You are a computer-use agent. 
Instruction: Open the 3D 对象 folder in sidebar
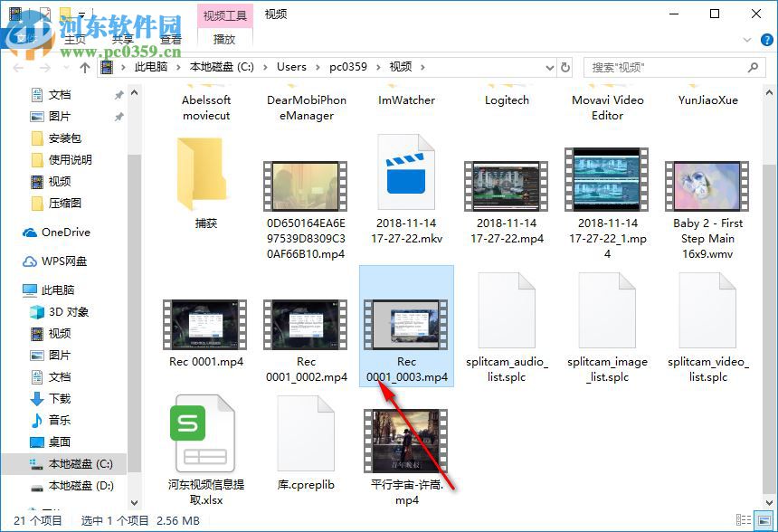[x=68, y=312]
